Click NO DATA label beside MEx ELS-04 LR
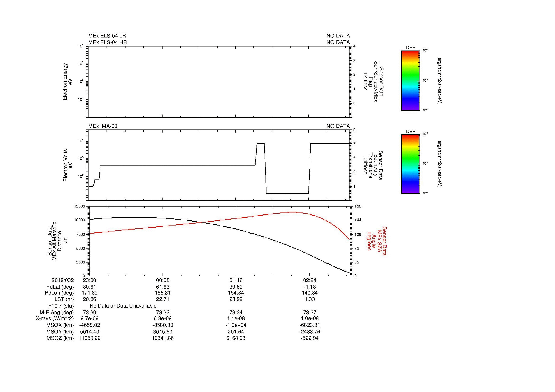 (338, 36)
